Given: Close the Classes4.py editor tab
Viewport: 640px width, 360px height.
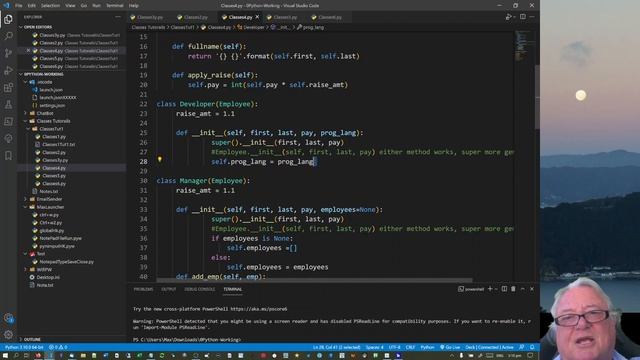Looking at the screenshot, I should pos(257,17).
